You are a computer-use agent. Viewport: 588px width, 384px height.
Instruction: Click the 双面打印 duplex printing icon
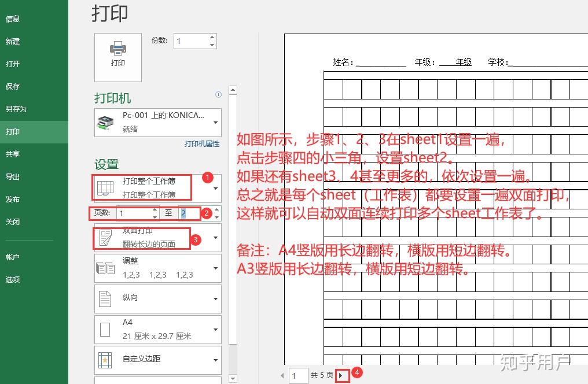point(106,238)
